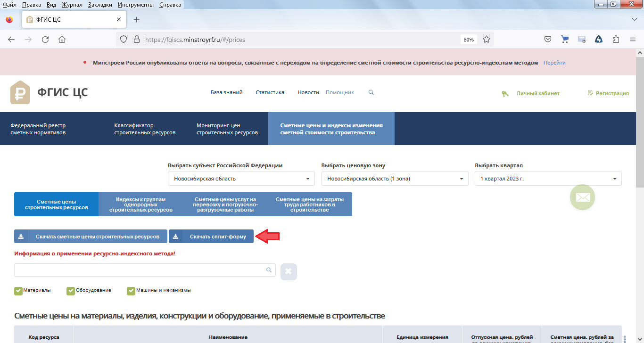
Task: Open the База знаний page
Action: [226, 93]
